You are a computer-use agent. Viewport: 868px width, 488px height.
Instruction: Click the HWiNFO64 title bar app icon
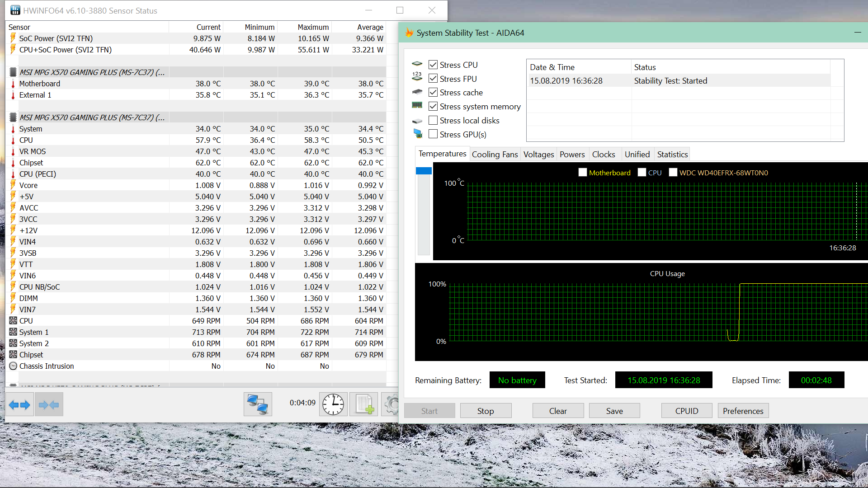tap(15, 10)
